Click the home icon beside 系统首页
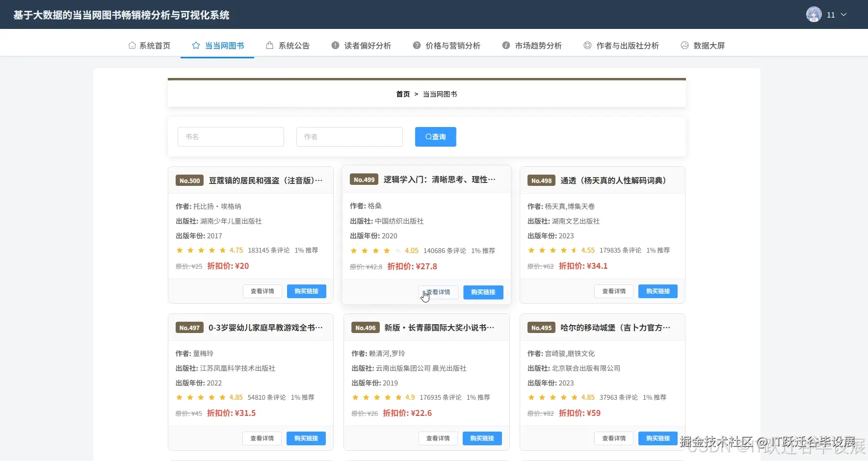 132,45
